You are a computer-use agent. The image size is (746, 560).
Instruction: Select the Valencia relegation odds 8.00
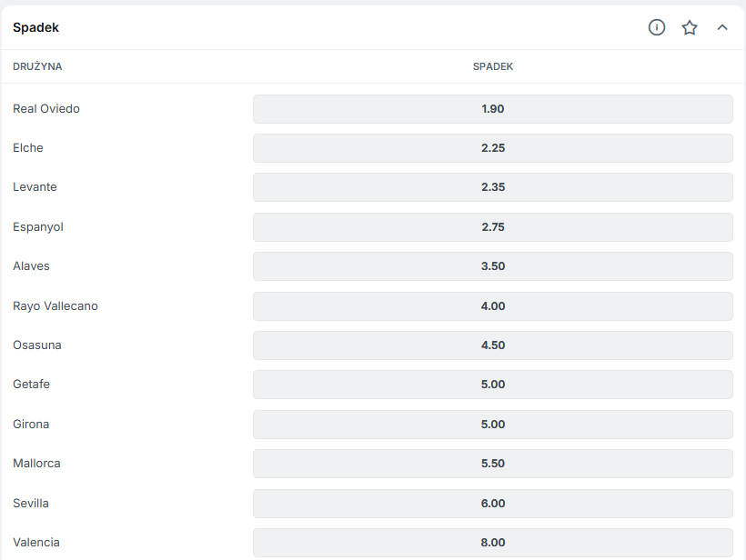coord(493,543)
